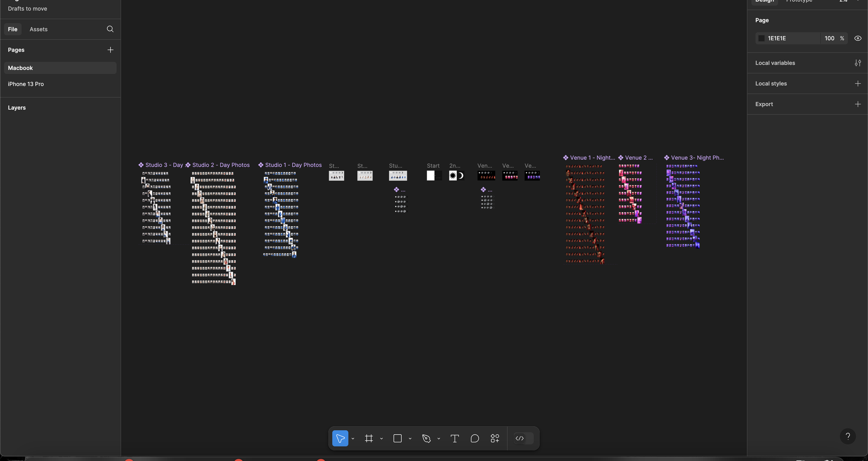Select the Stu... frame label
Viewport: 868px width, 461px height.
[x=395, y=166]
